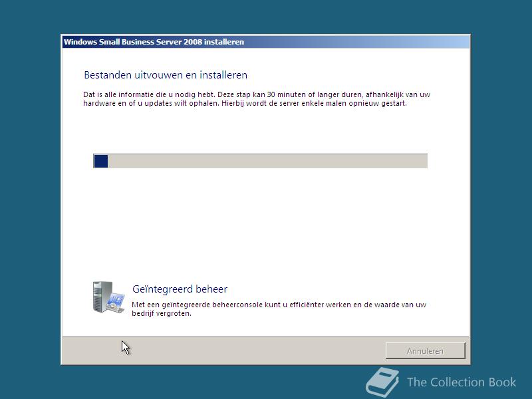Click the text 'Met een geïntegreerde beheerconsole'
Image resolution: width=532 pixels, height=399 pixels.
pyautogui.click(x=198, y=305)
